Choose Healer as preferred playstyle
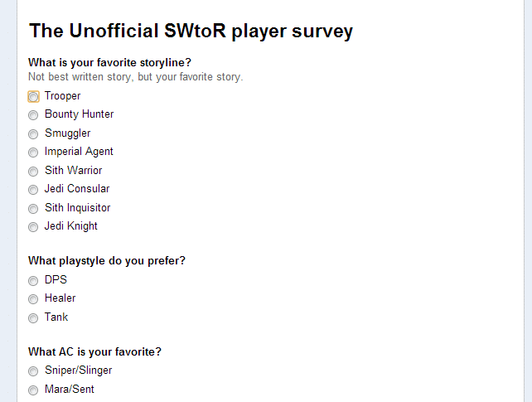Screen dimensions: 532x402 [x=33, y=299]
